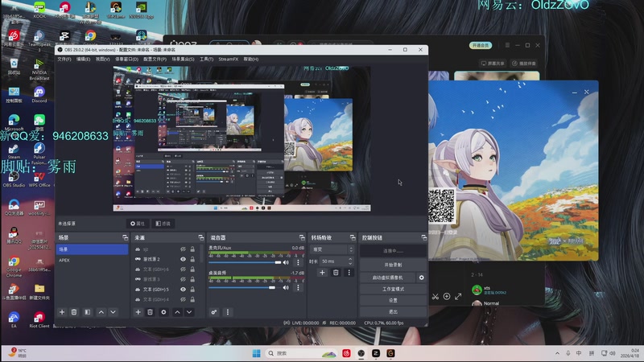The height and width of the screenshot is (362, 644).
Task: Undock the Sources panel (来源) via its header float icon
Action: click(200, 237)
